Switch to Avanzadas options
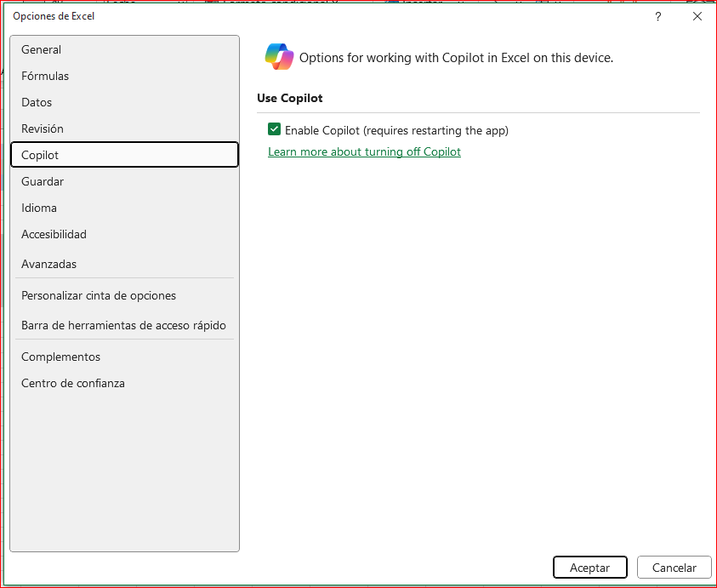 click(x=48, y=264)
